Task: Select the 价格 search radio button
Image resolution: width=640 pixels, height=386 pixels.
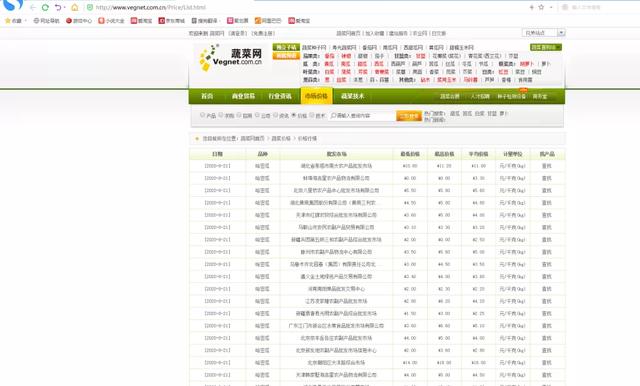Action: pyautogui.click(x=293, y=115)
